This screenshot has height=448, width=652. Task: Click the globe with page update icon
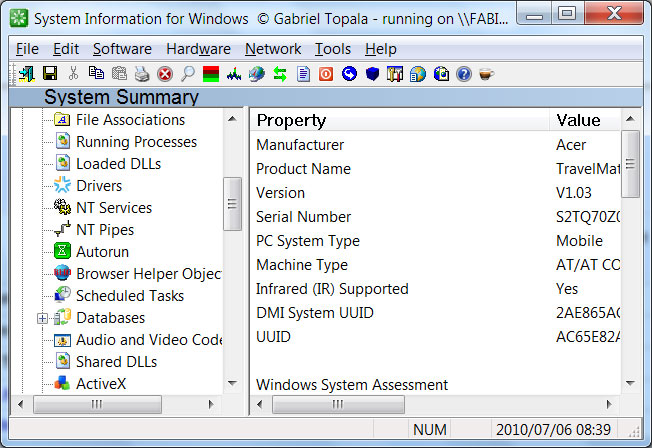coord(441,74)
